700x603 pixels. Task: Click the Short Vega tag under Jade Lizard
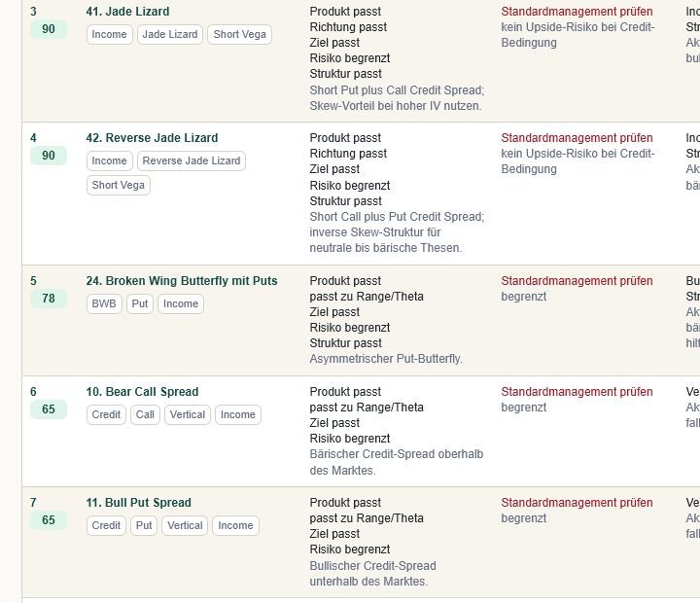[x=239, y=34]
